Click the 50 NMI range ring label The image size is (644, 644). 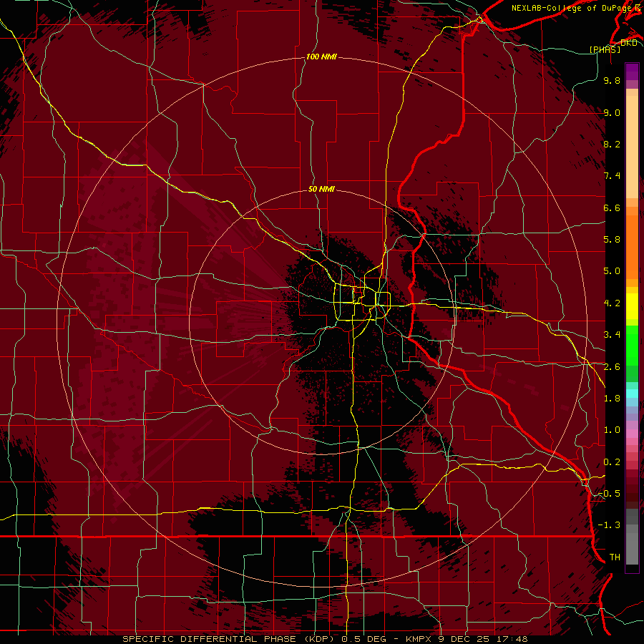point(321,189)
